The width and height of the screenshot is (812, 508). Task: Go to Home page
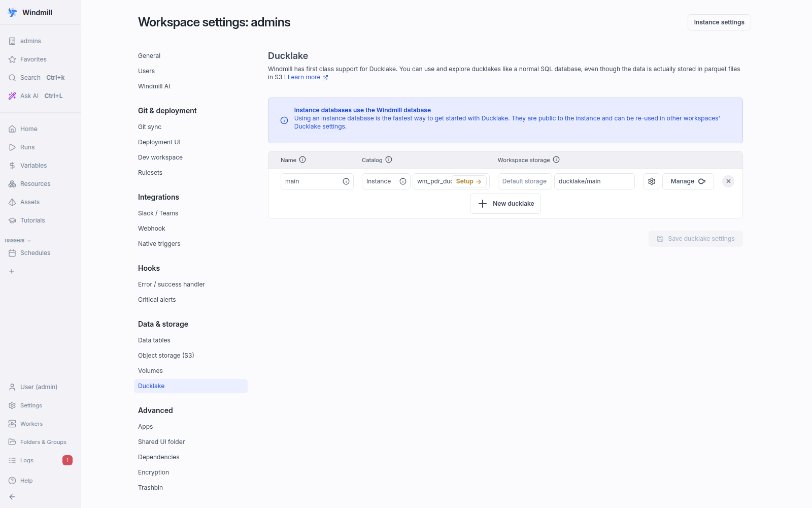point(40,129)
